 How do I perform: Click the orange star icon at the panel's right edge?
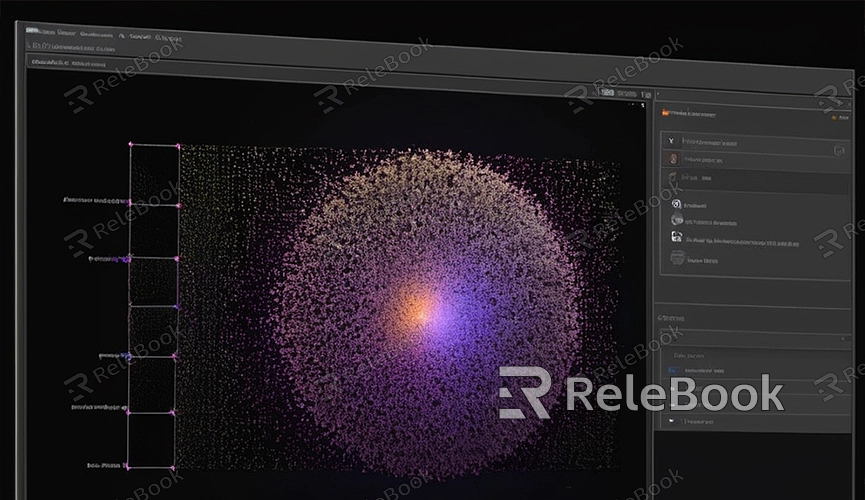(834, 118)
